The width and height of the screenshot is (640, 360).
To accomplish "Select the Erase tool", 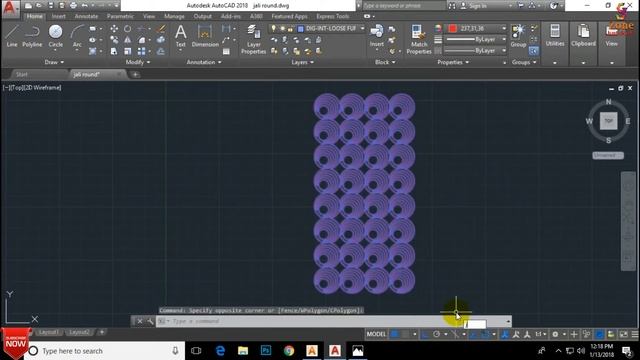I will [x=161, y=29].
